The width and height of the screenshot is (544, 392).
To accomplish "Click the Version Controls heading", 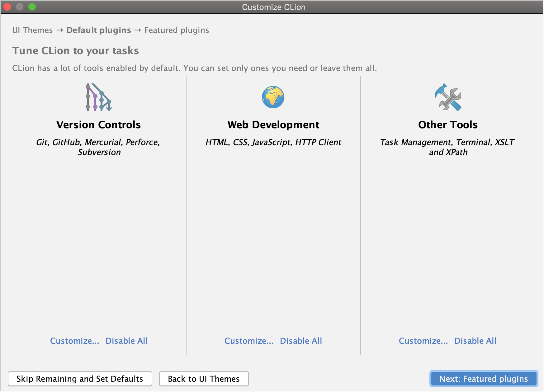I will (99, 125).
